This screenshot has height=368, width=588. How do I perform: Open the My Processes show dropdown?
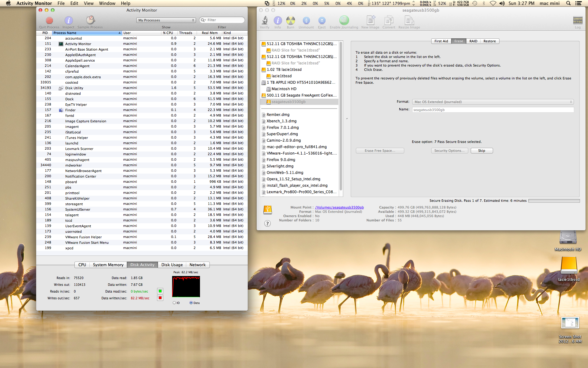166,20
